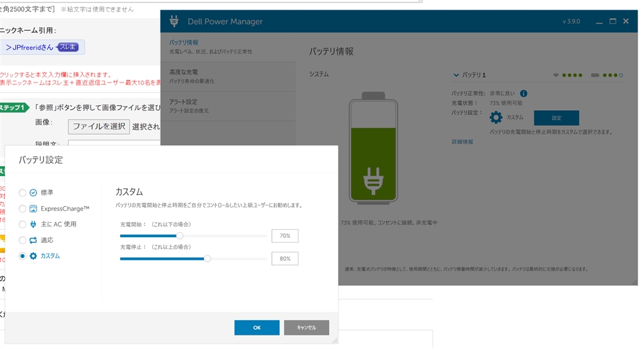The width and height of the screenshot is (644, 348).
Task: Click the Dell Power Manager plug logo
Action: click(x=174, y=21)
